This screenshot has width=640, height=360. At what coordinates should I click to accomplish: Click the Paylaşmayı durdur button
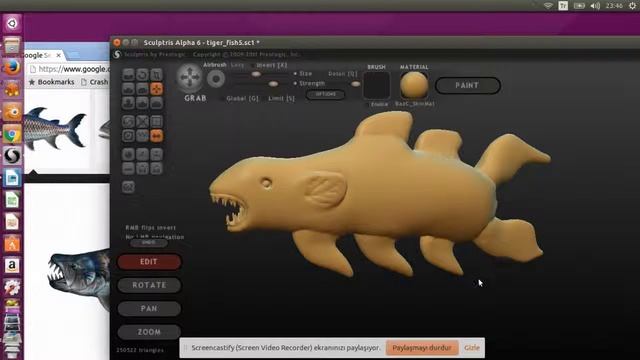pos(422,348)
